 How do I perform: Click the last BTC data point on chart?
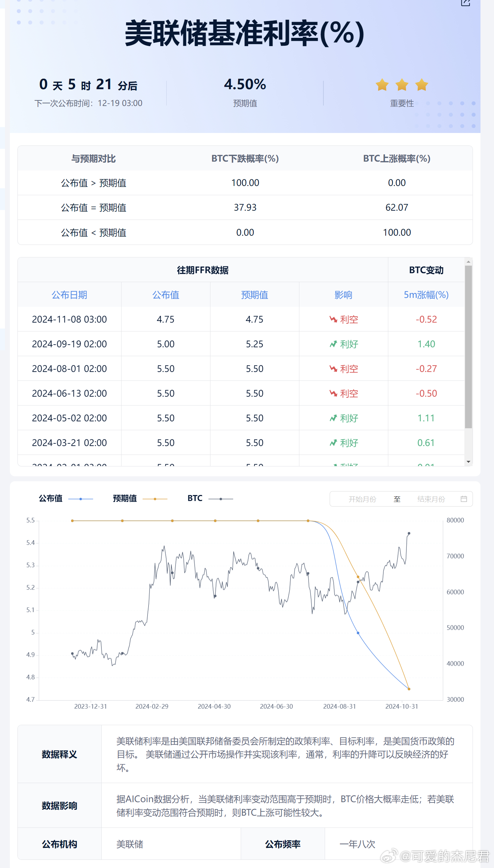409,533
